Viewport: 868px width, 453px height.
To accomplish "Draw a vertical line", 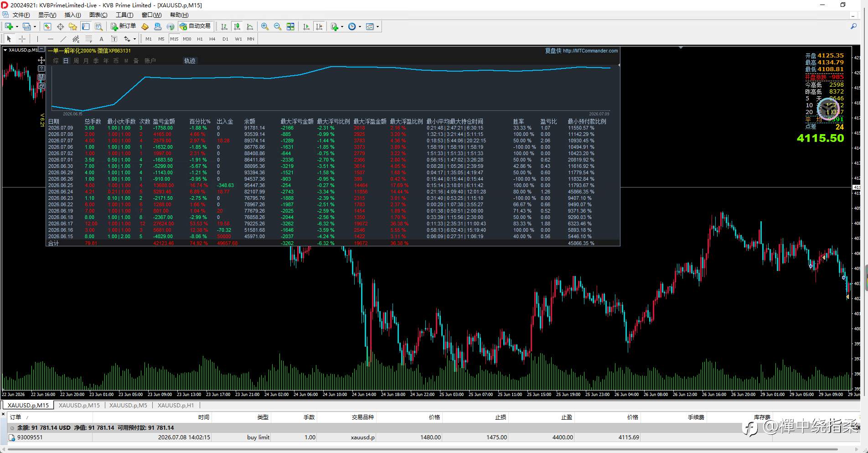I will point(37,39).
